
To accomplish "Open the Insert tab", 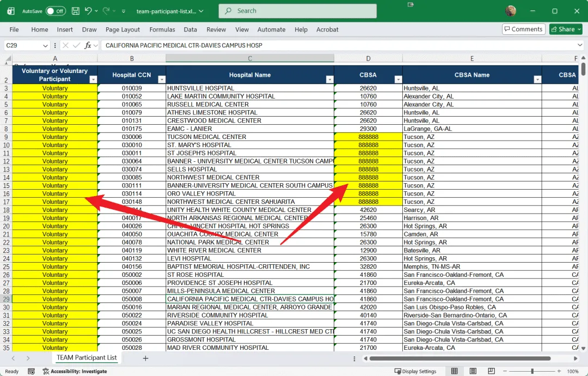I will click(x=65, y=29).
